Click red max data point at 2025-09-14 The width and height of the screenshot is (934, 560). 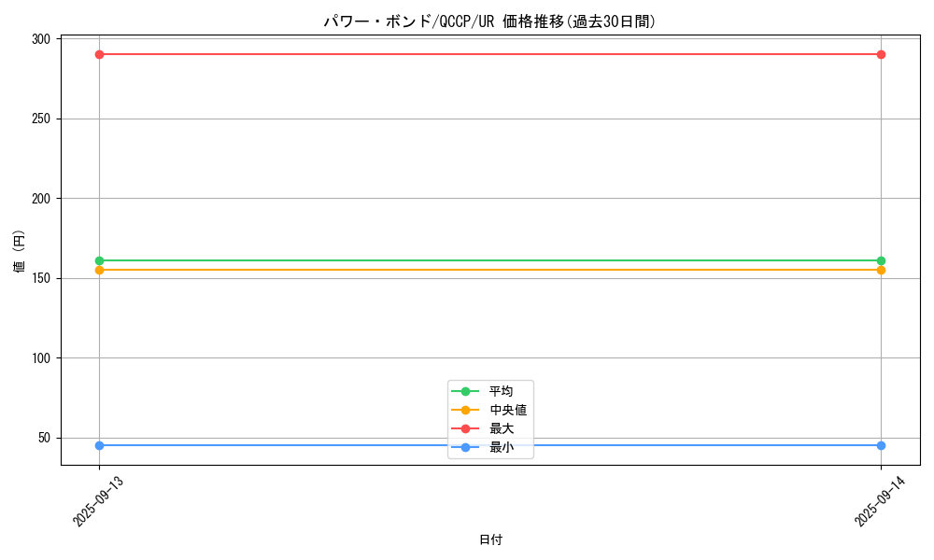881,55
